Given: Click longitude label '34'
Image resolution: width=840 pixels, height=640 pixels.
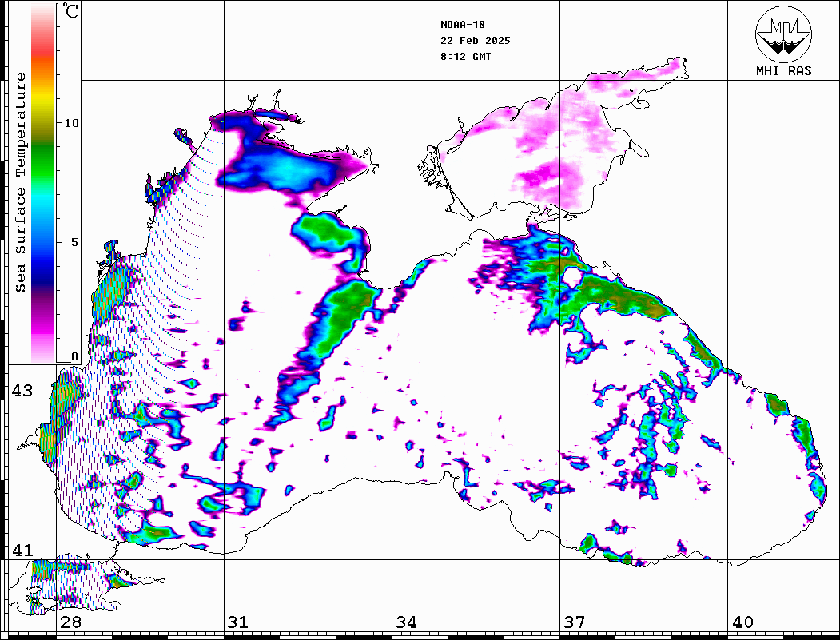Looking at the screenshot, I should (407, 622).
